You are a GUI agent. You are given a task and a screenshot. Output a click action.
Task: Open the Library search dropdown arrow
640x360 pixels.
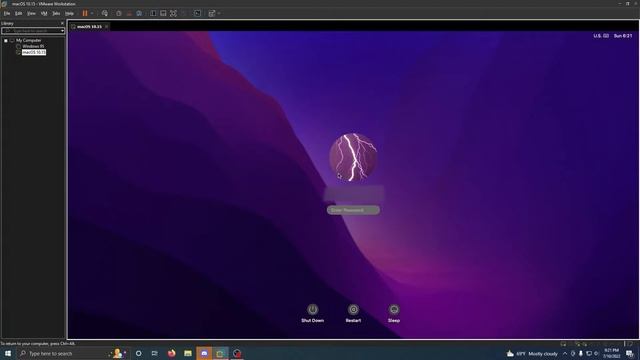click(x=62, y=31)
